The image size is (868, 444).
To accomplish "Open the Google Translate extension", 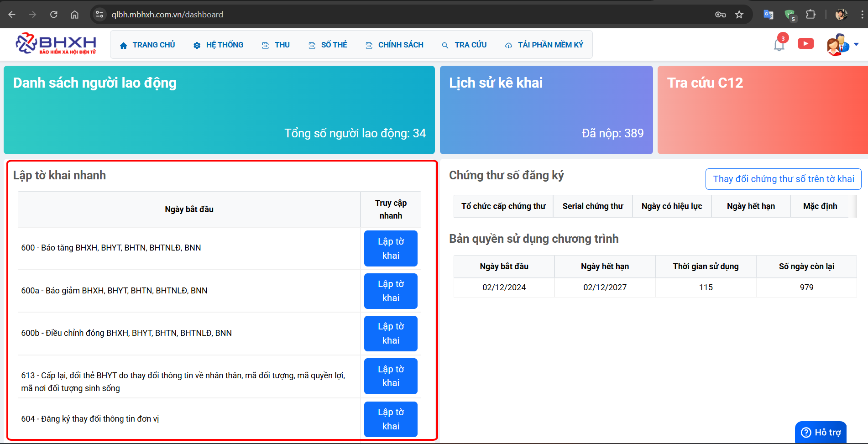I will coord(769,15).
